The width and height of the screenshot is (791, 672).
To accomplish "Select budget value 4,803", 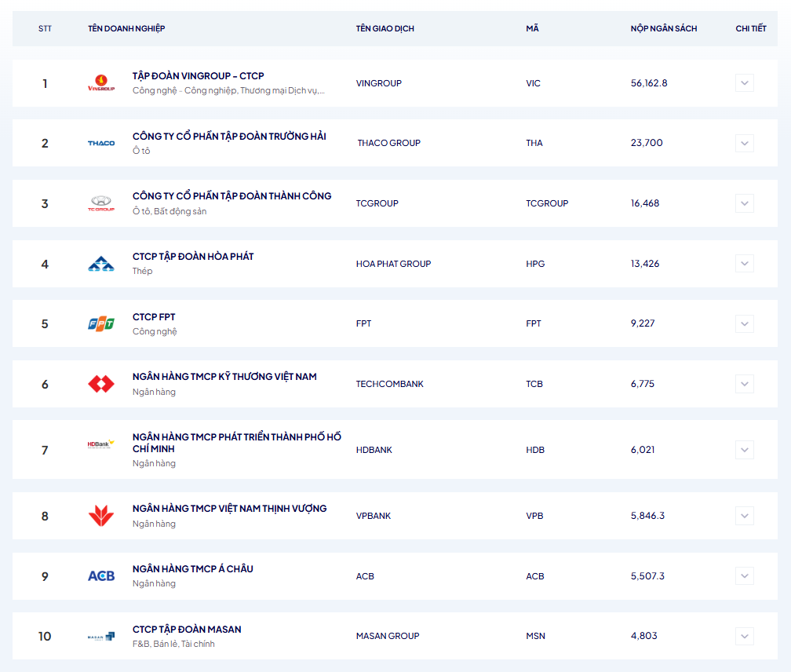I will point(643,636).
